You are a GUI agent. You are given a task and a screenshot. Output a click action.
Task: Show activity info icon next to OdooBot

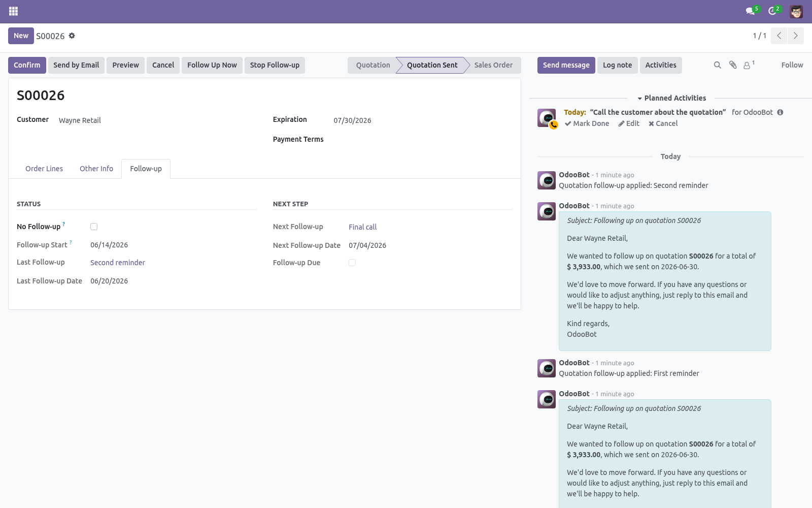point(780,112)
